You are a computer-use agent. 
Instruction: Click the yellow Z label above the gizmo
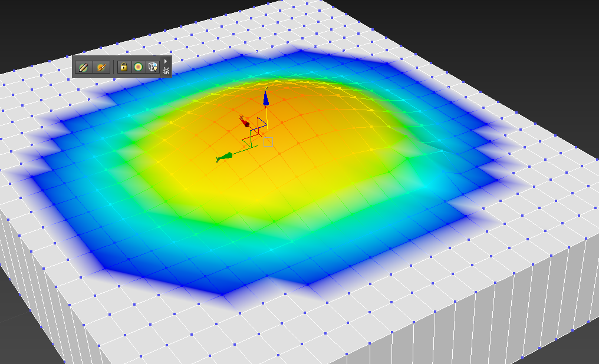tap(266, 88)
